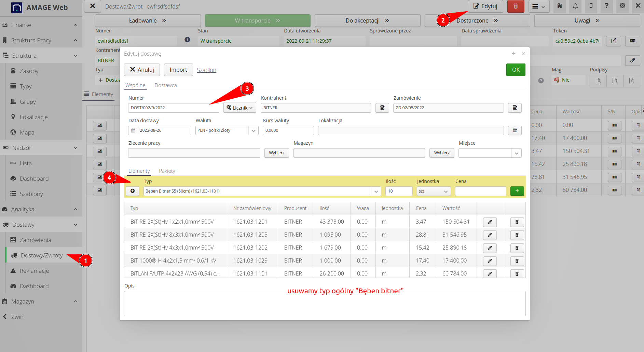The image size is (644, 352).
Task: Open application settings gear icon
Action: point(622,6)
